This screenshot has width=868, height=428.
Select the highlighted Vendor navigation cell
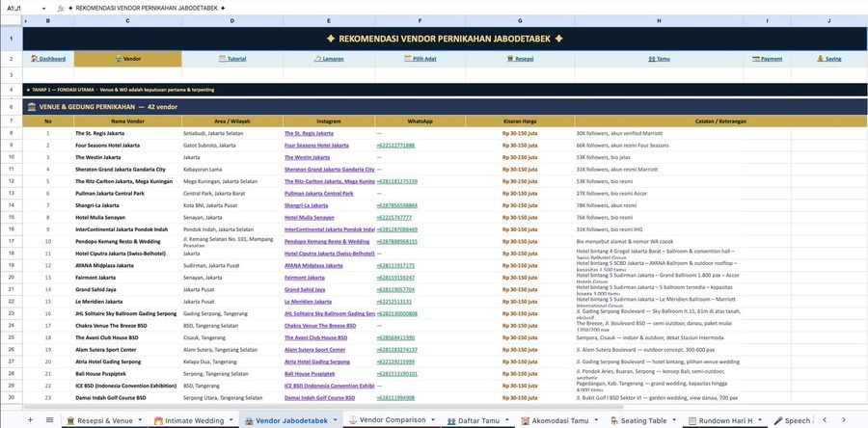(128, 59)
